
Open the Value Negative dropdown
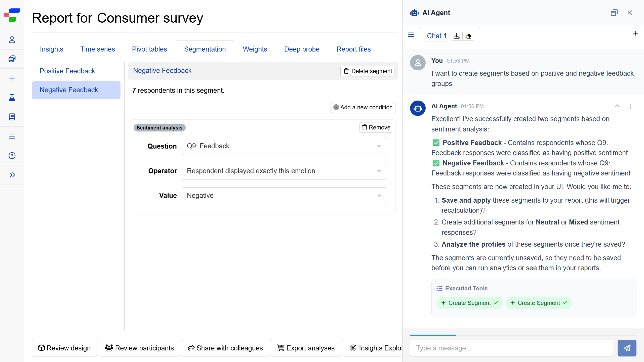tap(284, 196)
